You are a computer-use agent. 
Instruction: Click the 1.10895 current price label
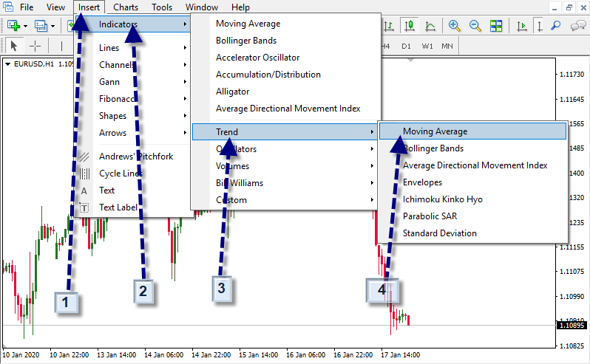pos(572,325)
